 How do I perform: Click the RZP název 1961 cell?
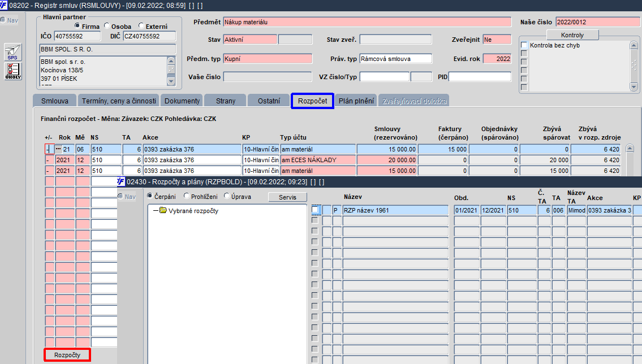[395, 210]
